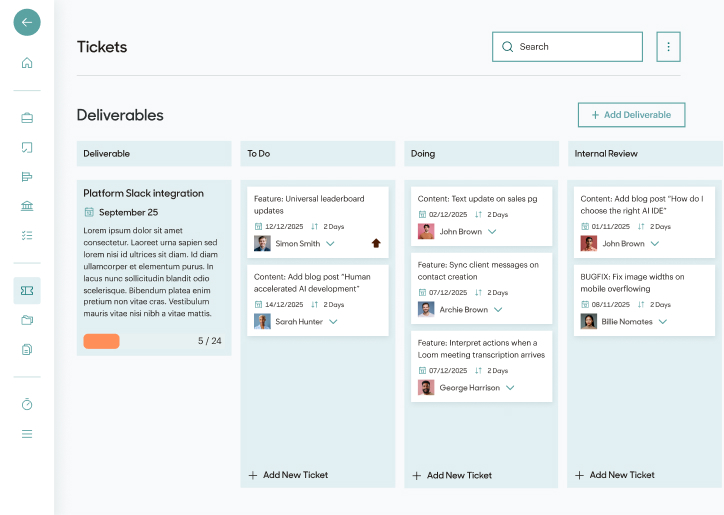Select the To Do column header

click(318, 153)
